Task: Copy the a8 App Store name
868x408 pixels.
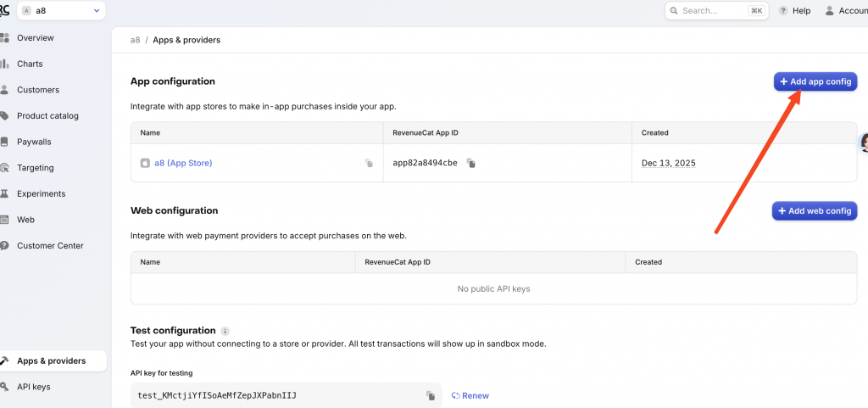Action: pyautogui.click(x=369, y=163)
